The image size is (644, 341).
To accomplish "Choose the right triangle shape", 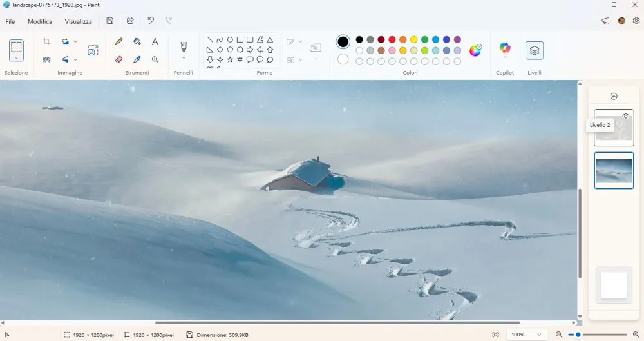I will click(210, 50).
